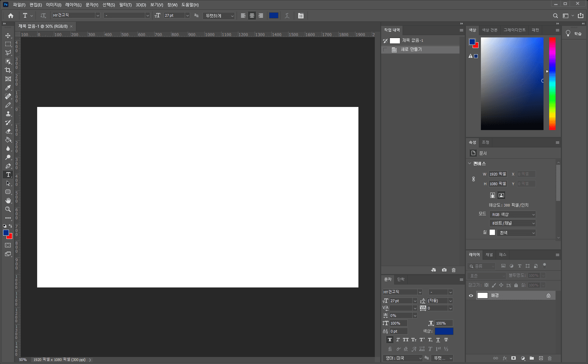Hide the 배경 layer visibility eye
The image size is (588, 364).
pyautogui.click(x=471, y=295)
